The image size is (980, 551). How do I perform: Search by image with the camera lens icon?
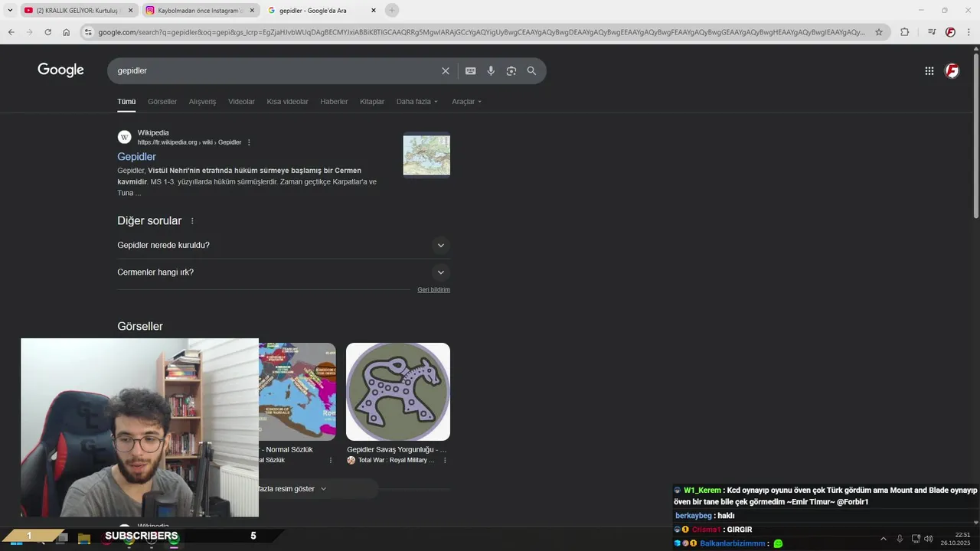(x=511, y=70)
